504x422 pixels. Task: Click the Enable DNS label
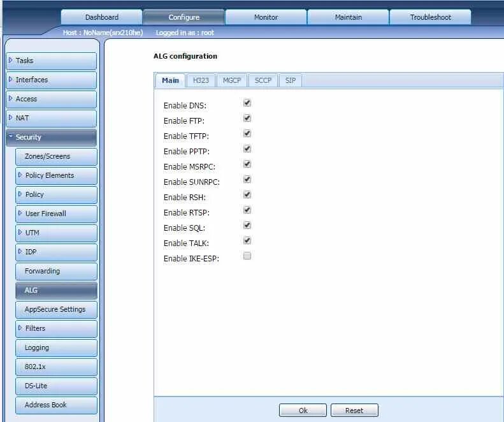coord(185,106)
